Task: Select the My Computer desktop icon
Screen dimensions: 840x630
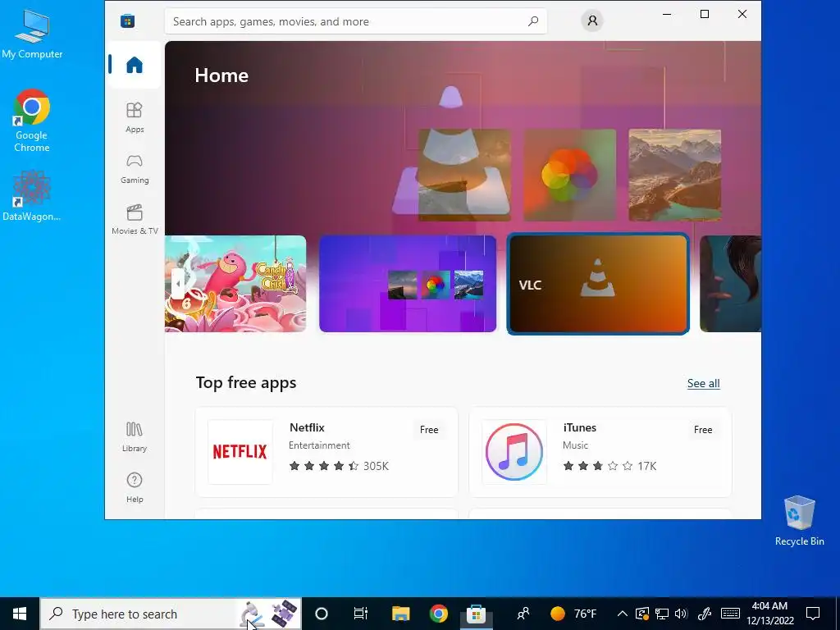Action: tap(32, 33)
